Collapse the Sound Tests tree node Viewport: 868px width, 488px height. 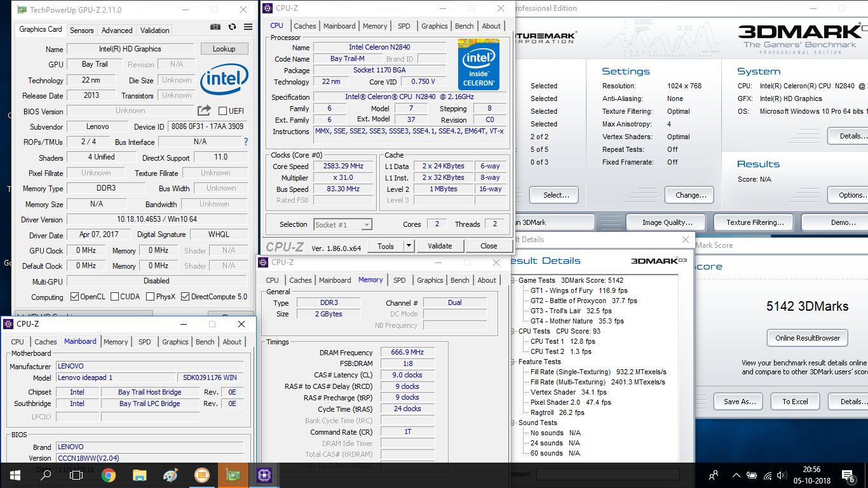click(513, 423)
